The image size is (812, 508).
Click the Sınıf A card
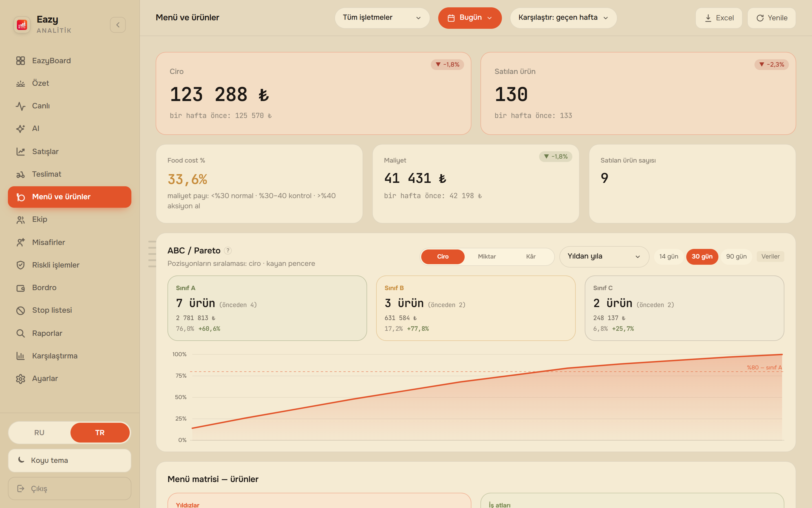point(267,308)
